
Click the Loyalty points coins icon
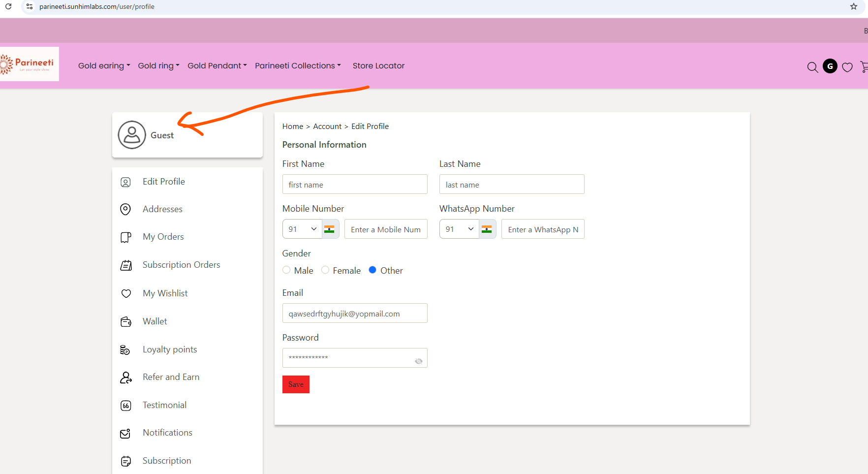(x=125, y=349)
